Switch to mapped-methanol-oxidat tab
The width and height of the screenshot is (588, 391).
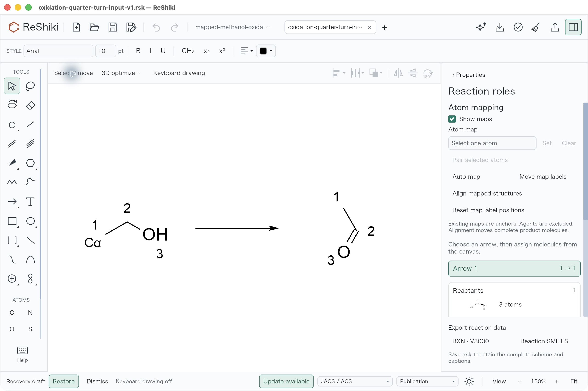coord(233,27)
